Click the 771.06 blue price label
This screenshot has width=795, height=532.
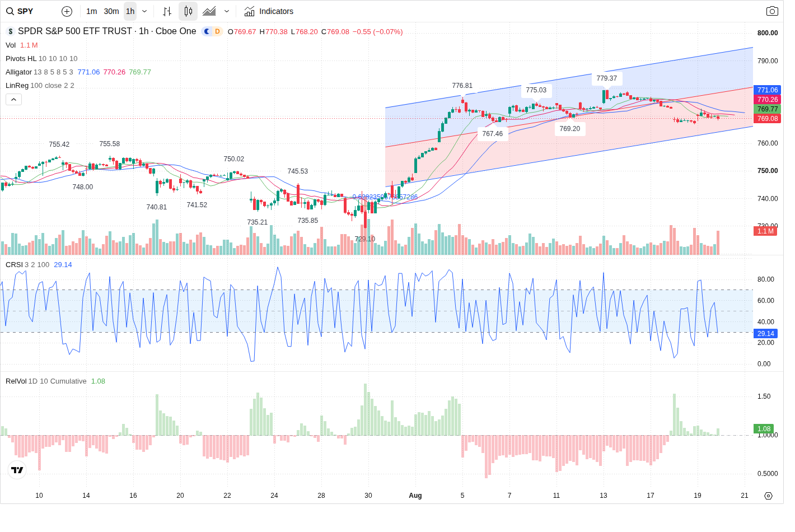(x=768, y=90)
